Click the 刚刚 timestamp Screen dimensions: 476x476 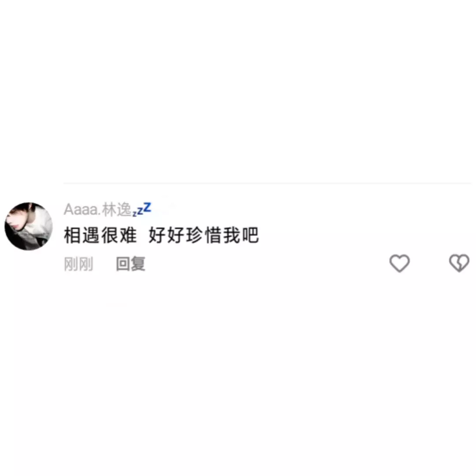[78, 264]
